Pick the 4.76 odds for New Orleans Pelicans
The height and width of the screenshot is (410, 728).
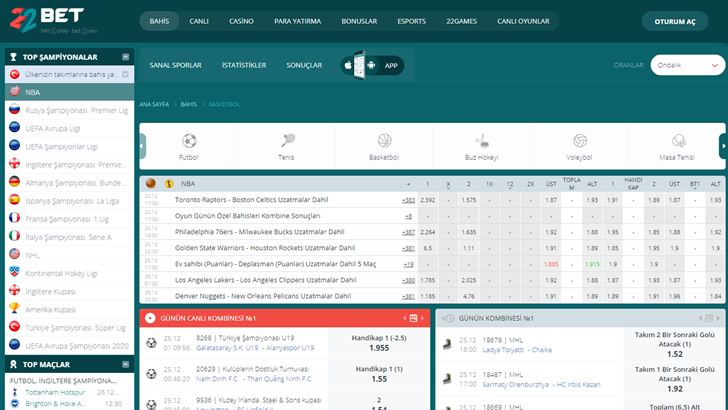click(x=468, y=296)
